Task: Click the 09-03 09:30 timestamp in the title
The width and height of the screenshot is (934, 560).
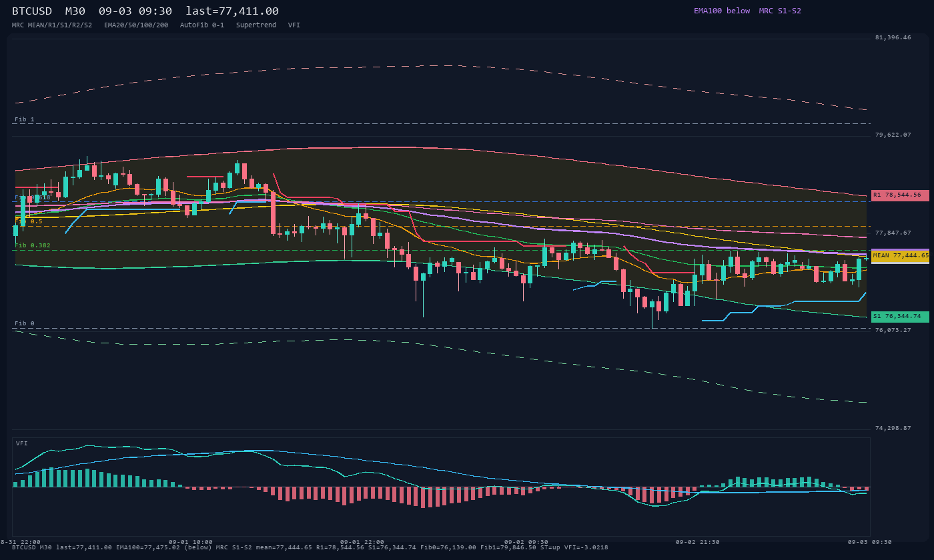Action: pos(135,11)
